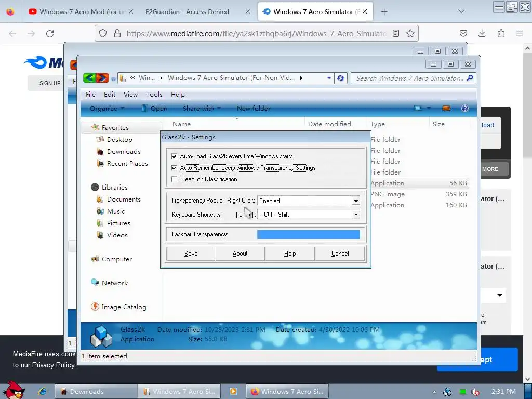Expand Organize toolbar dropdown

pyautogui.click(x=107, y=108)
